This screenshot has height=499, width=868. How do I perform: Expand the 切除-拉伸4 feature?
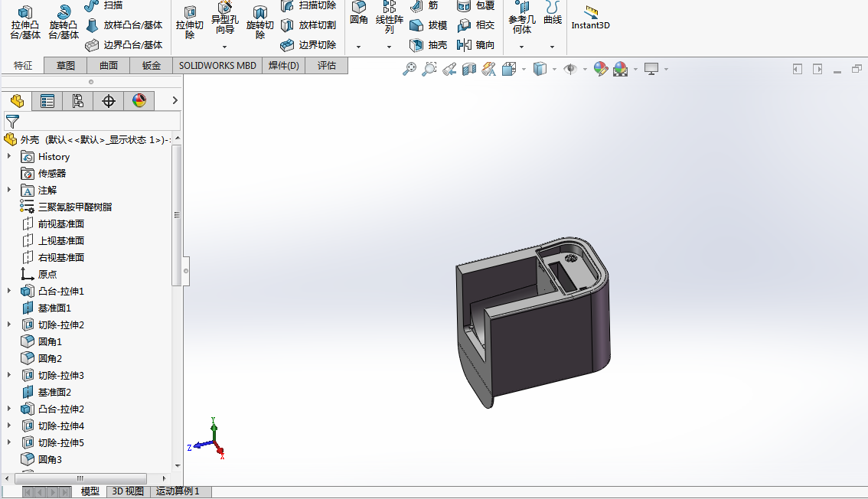[x=9, y=426]
